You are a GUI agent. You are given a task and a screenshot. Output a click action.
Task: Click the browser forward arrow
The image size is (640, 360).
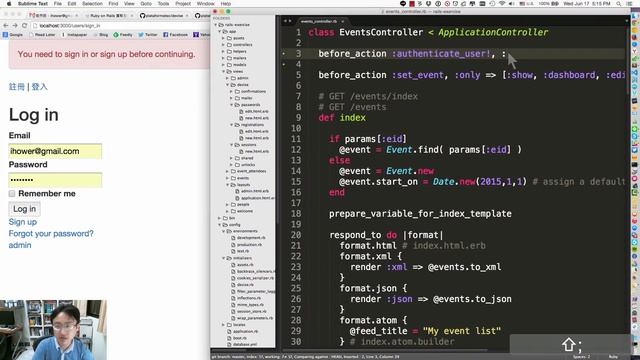click(15, 25)
